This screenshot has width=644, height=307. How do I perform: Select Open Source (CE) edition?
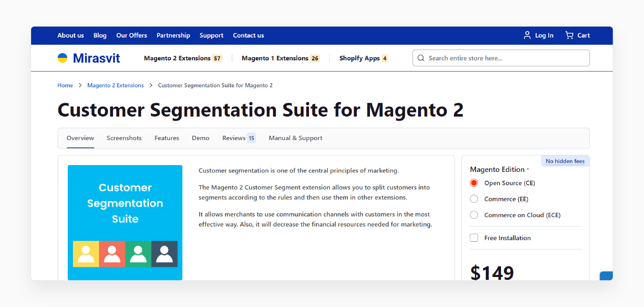pyautogui.click(x=474, y=183)
